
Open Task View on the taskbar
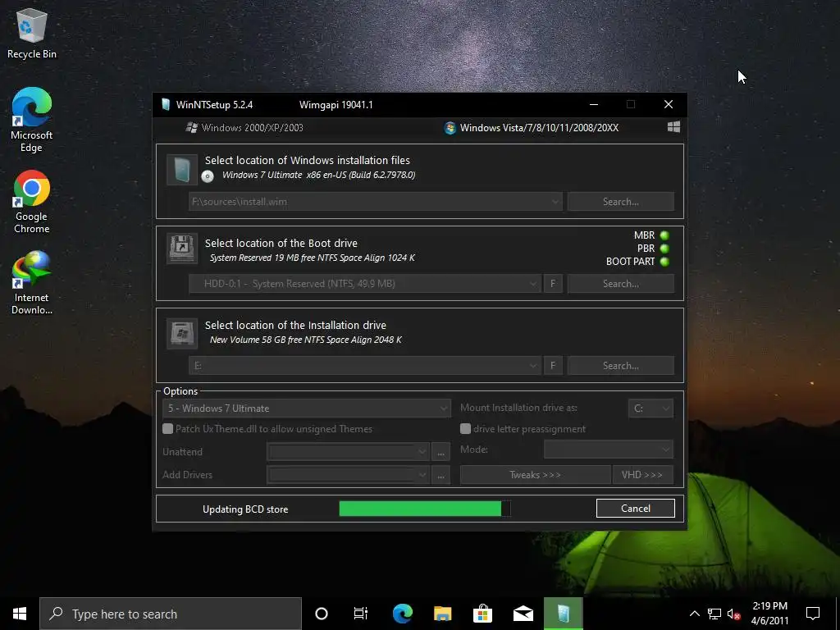tap(361, 614)
